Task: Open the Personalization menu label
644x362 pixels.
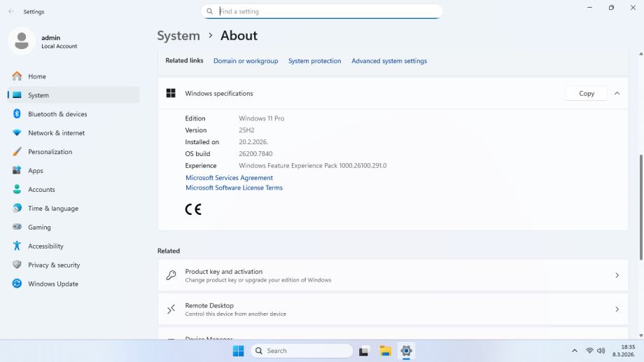Action: click(x=50, y=152)
